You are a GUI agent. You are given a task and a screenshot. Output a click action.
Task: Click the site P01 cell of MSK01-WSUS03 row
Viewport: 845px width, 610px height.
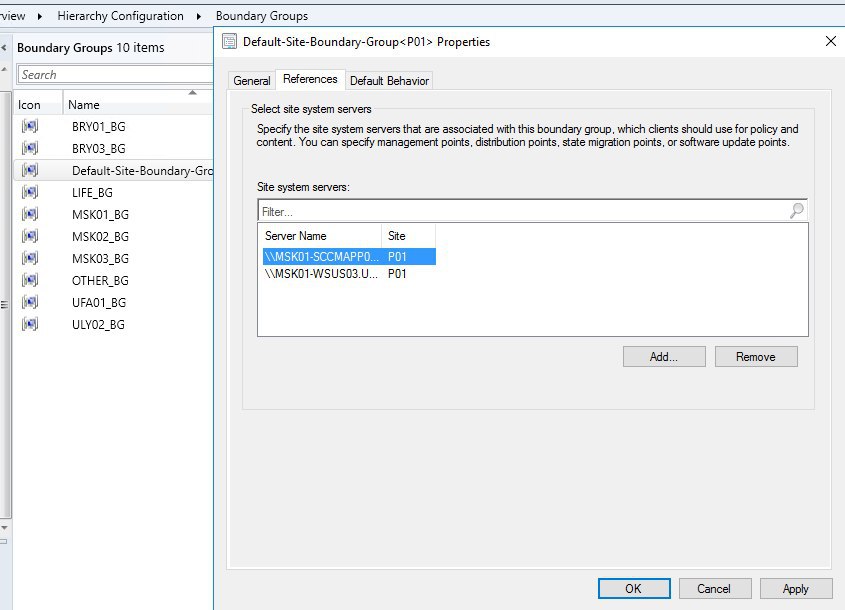(x=397, y=274)
